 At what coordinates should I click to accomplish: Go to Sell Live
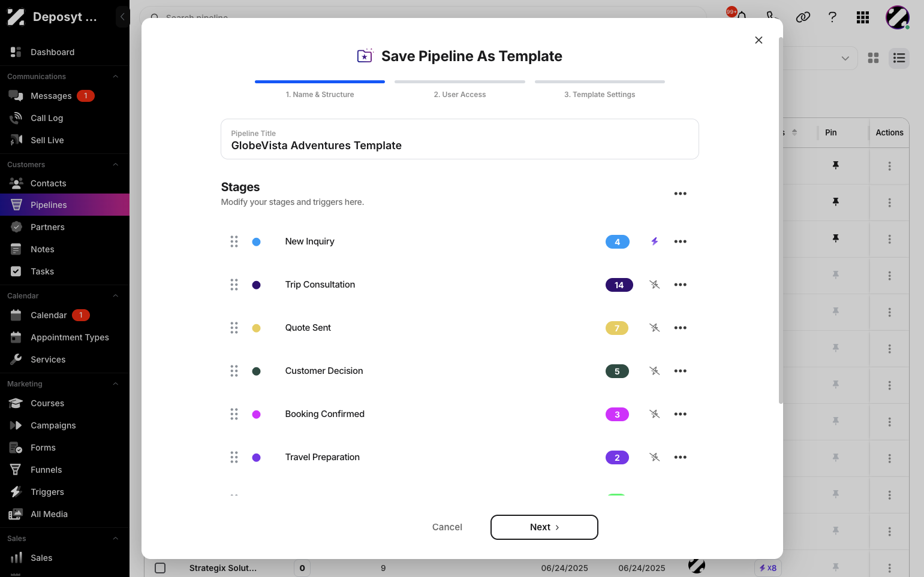point(47,140)
